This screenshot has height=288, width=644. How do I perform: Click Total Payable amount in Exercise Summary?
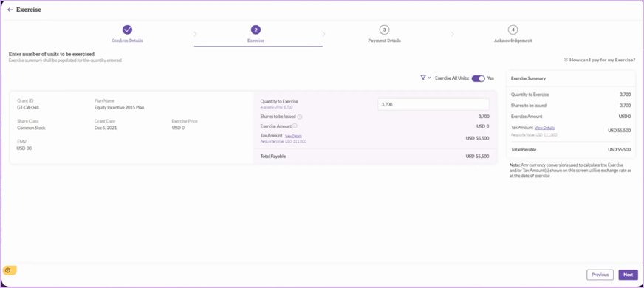coord(620,150)
